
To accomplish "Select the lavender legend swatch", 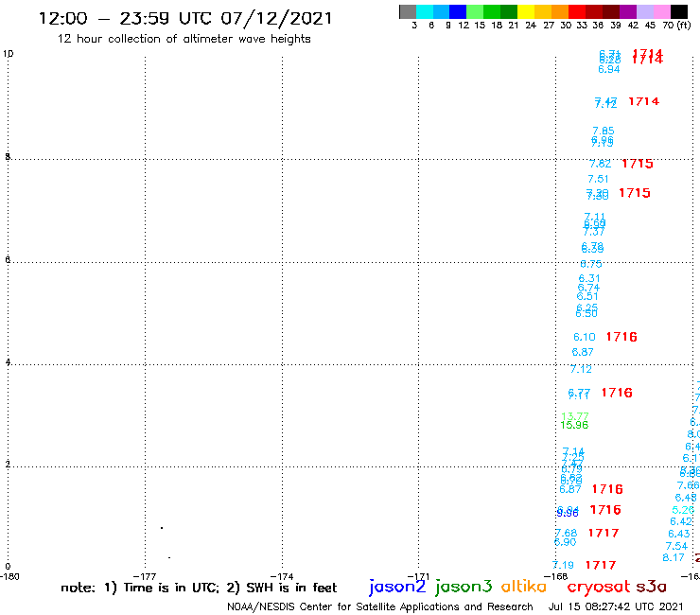I will point(645,11).
